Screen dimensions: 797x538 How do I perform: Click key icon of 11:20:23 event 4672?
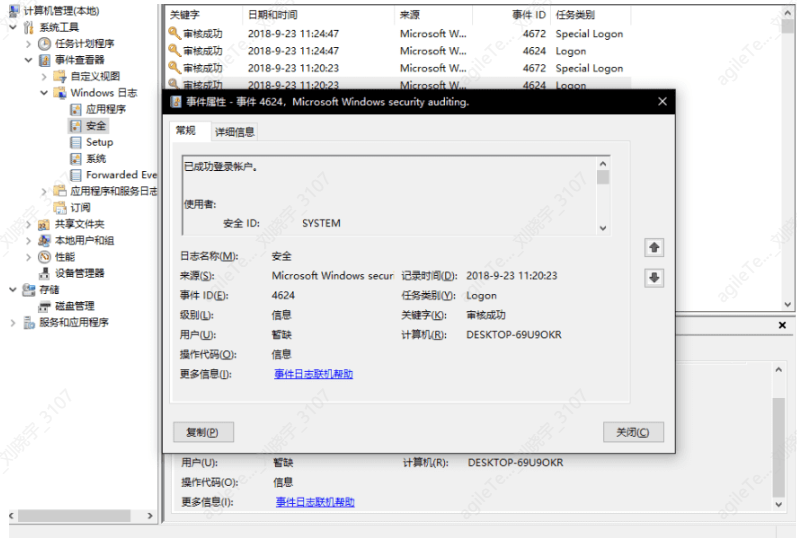[174, 68]
